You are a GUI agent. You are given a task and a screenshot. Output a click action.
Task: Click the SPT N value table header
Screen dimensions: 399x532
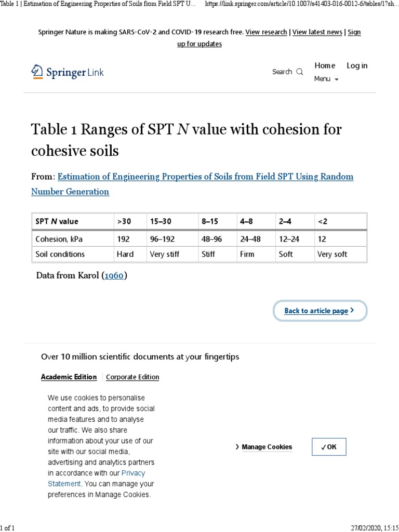tap(57, 221)
